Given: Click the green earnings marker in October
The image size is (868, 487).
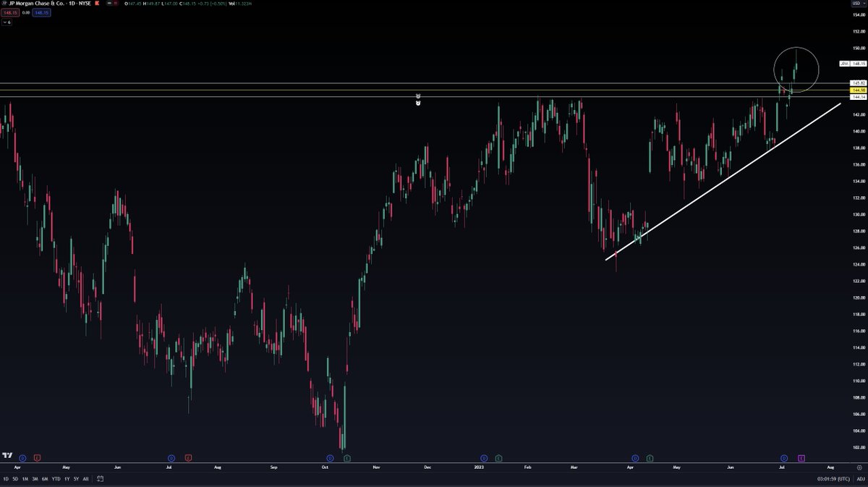Looking at the screenshot, I should coord(347,458).
